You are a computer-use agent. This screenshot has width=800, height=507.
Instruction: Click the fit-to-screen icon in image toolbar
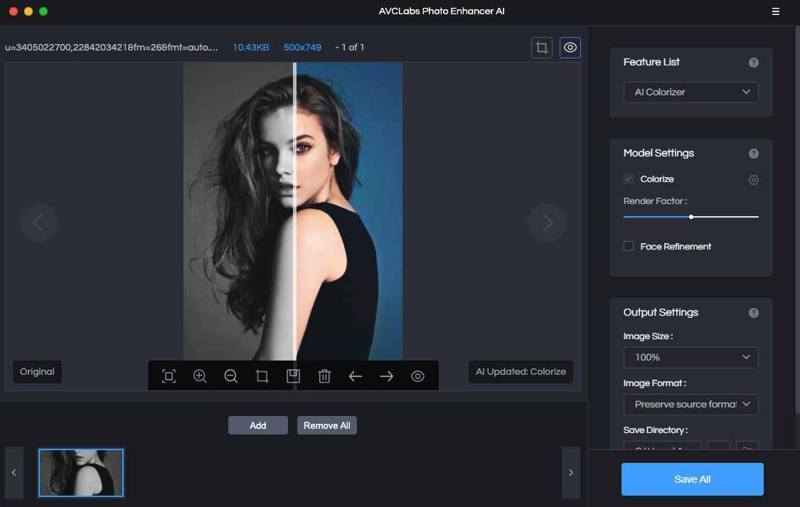pos(169,376)
